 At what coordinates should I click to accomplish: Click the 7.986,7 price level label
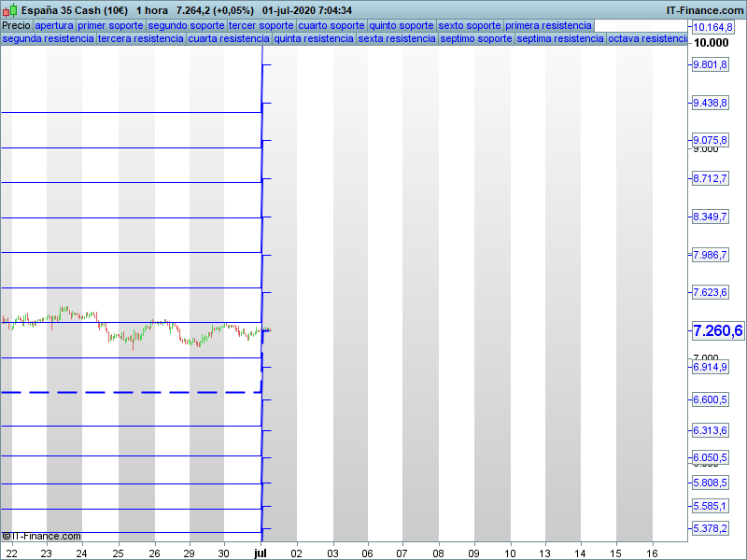pos(711,255)
